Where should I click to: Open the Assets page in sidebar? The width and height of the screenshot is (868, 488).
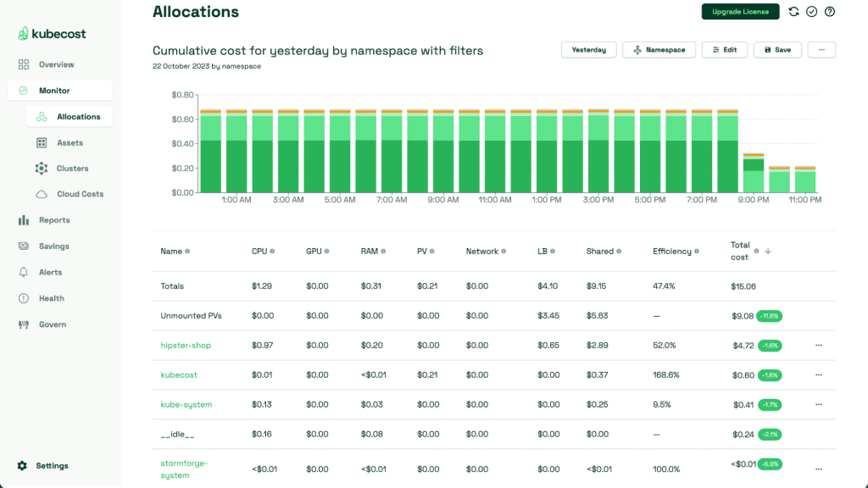tap(70, 143)
